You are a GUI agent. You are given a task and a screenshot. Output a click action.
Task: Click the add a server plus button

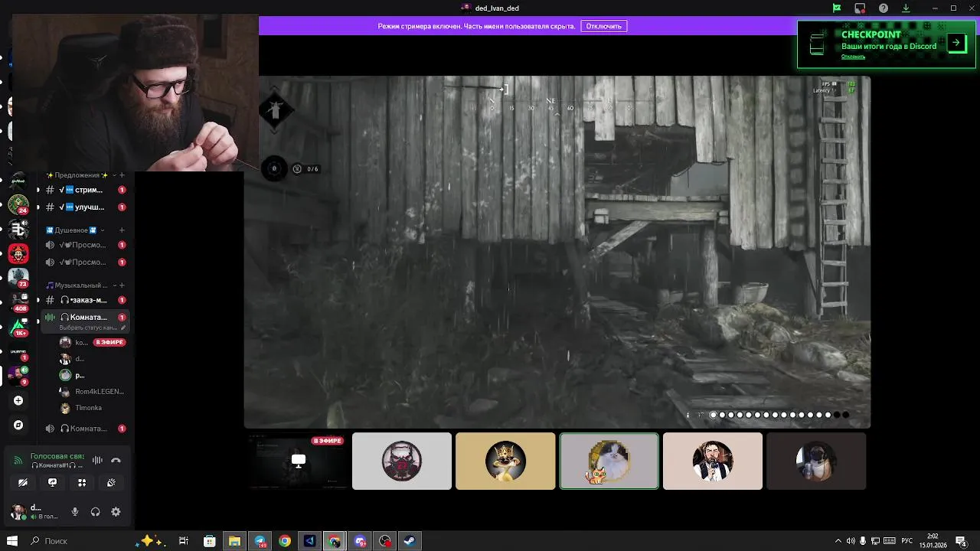tap(18, 400)
